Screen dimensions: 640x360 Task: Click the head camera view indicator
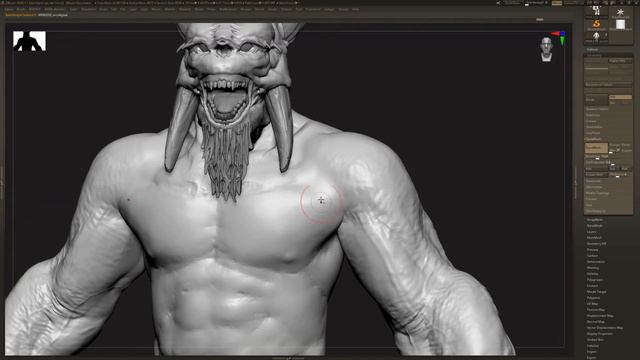pyautogui.click(x=547, y=49)
